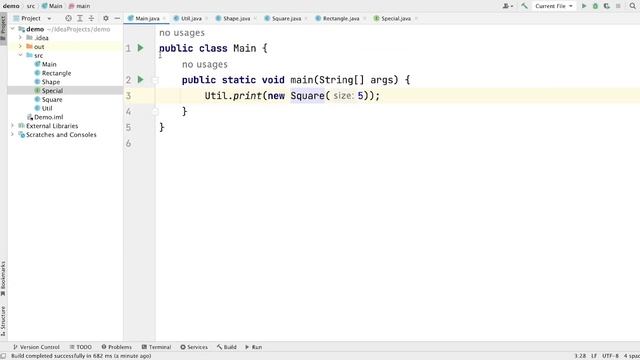Viewport: 640px width, 360px height.
Task: Expand the out folder
Action: (20, 47)
